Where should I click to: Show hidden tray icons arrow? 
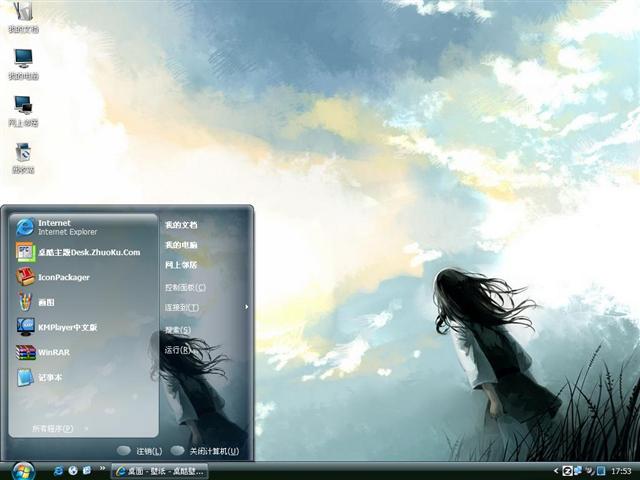click(556, 471)
